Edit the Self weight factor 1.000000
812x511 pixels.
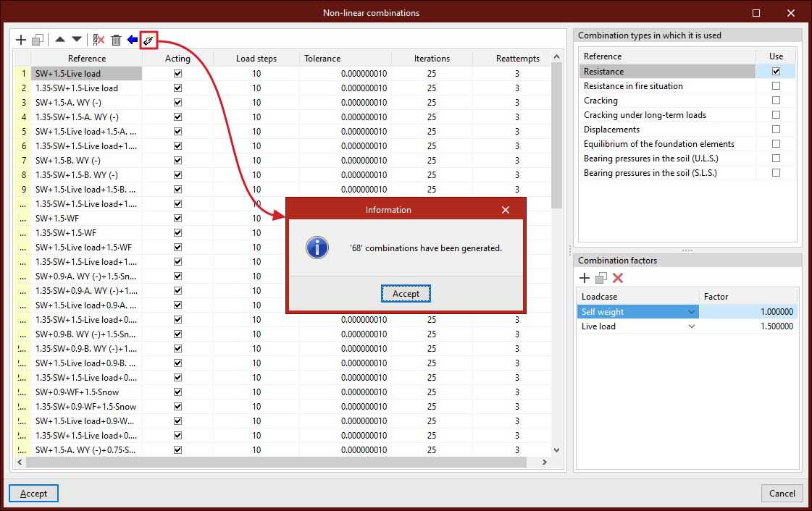tap(749, 312)
